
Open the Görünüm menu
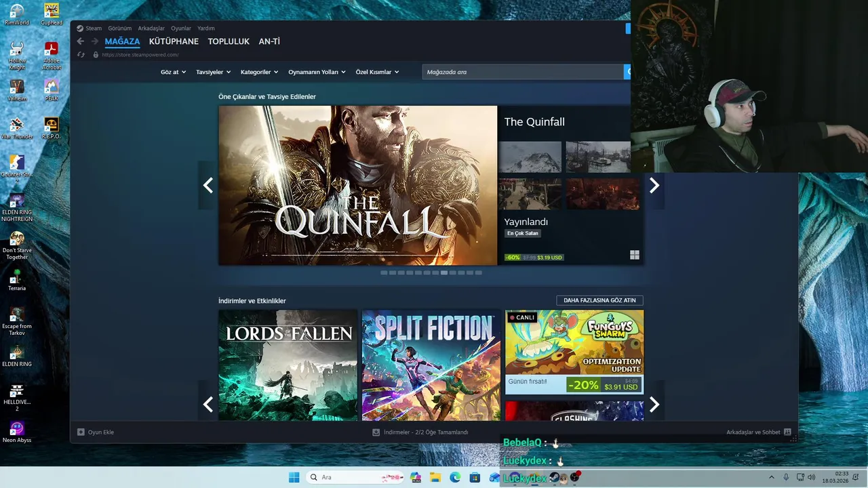pos(120,28)
